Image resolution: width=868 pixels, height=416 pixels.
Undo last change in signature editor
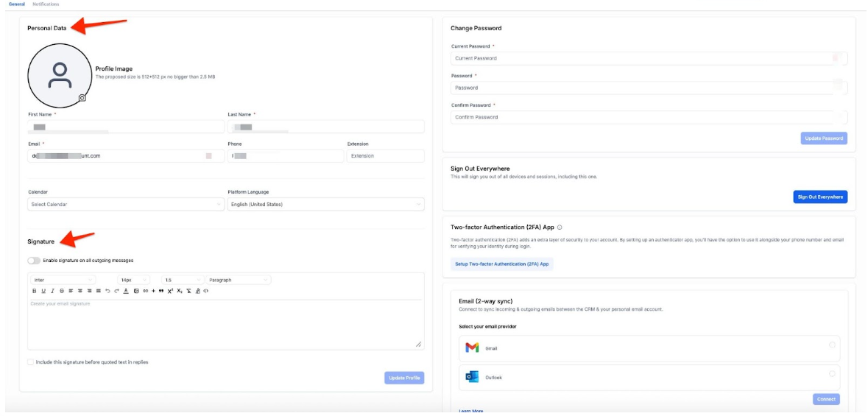coord(107,291)
